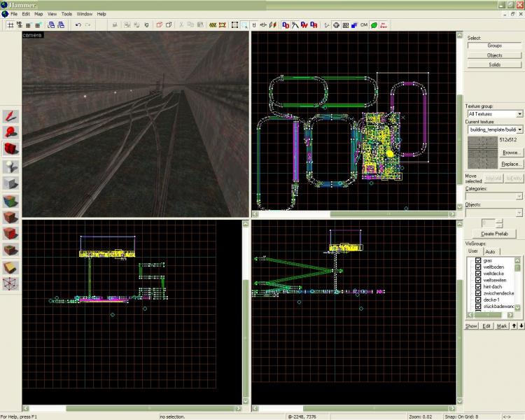
Task: Select the Selection pointer tool
Action: 10,115
